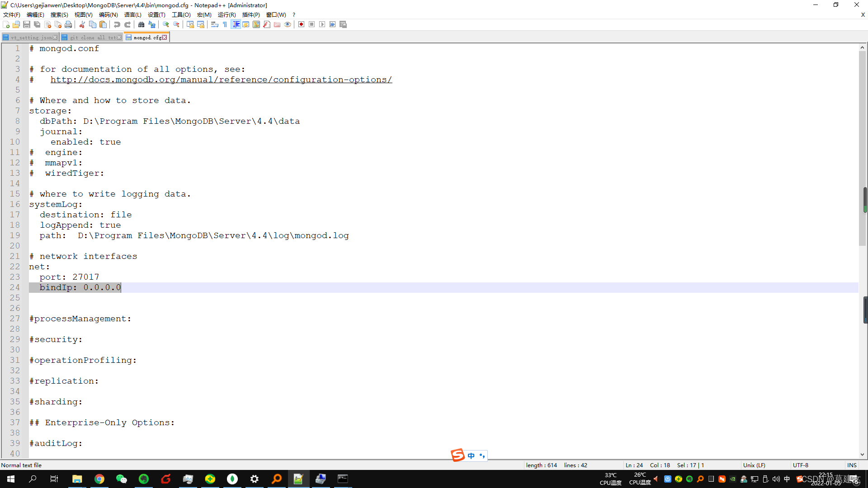This screenshot has height=488, width=868.
Task: Click the New file toolbar icon
Action: (6, 24)
